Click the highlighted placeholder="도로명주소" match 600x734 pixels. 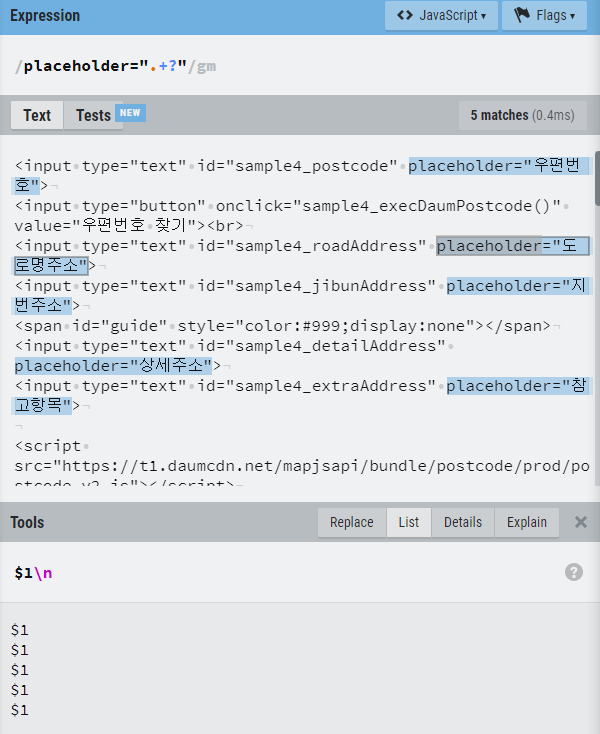point(513,246)
